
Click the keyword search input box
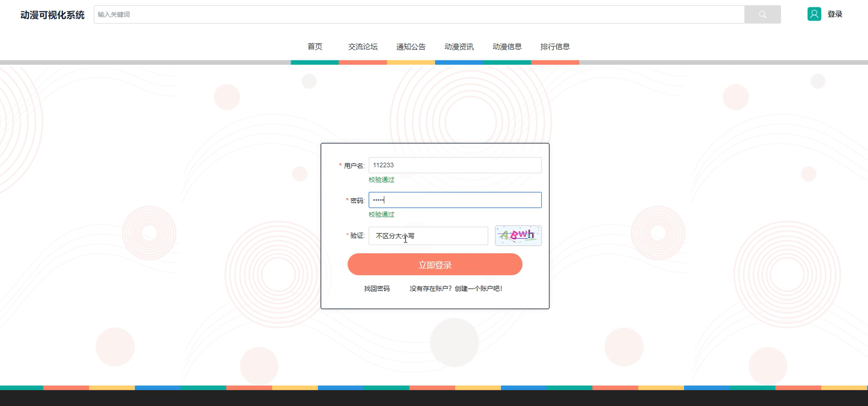coord(419,14)
